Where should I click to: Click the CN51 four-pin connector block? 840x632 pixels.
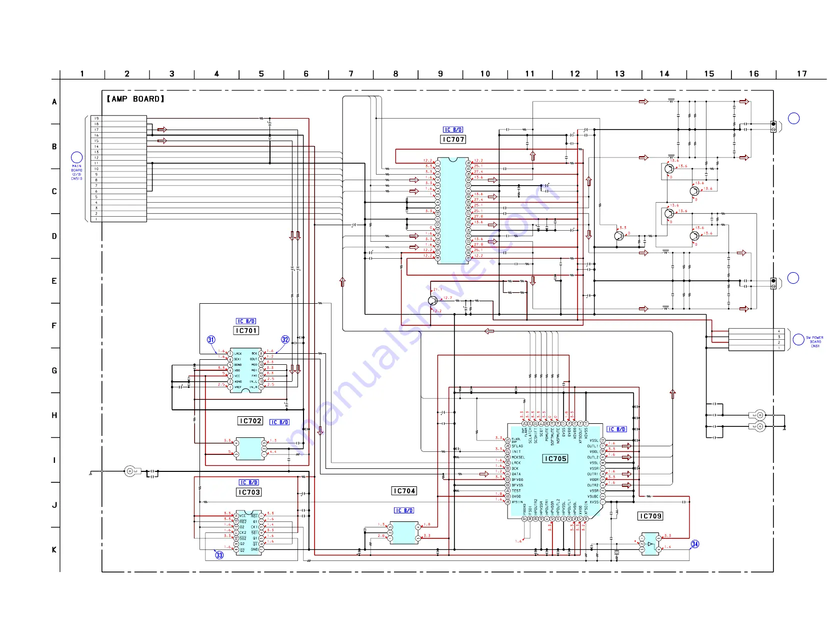pos(757,340)
